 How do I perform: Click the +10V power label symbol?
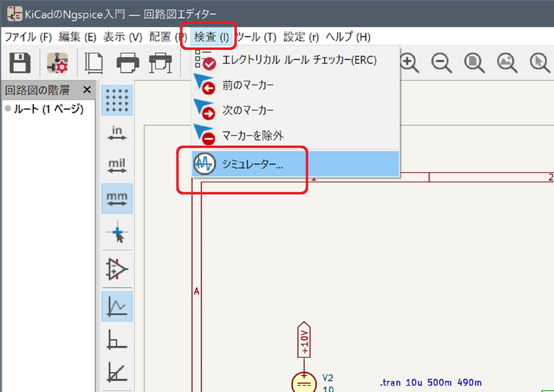coord(304,339)
